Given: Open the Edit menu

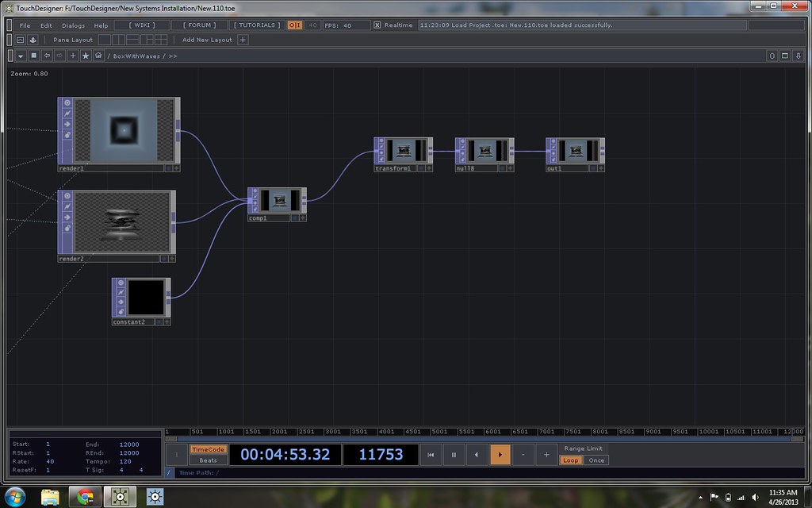Looking at the screenshot, I should 47,25.
